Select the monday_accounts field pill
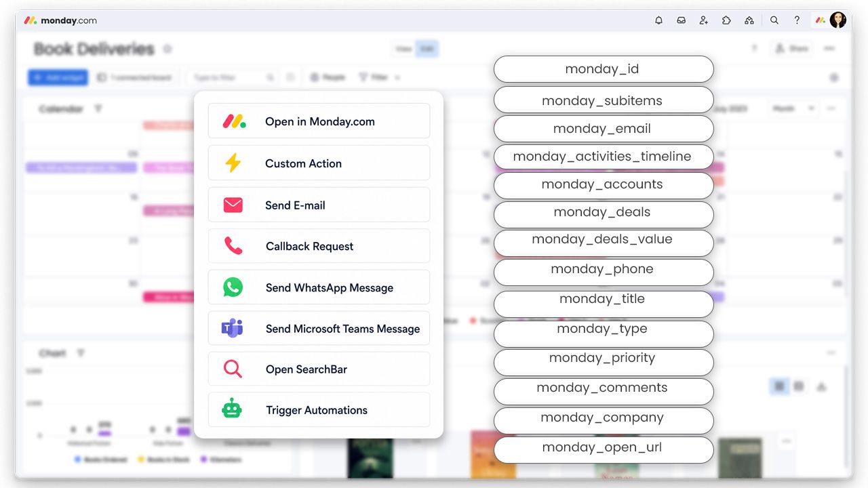 tap(604, 184)
